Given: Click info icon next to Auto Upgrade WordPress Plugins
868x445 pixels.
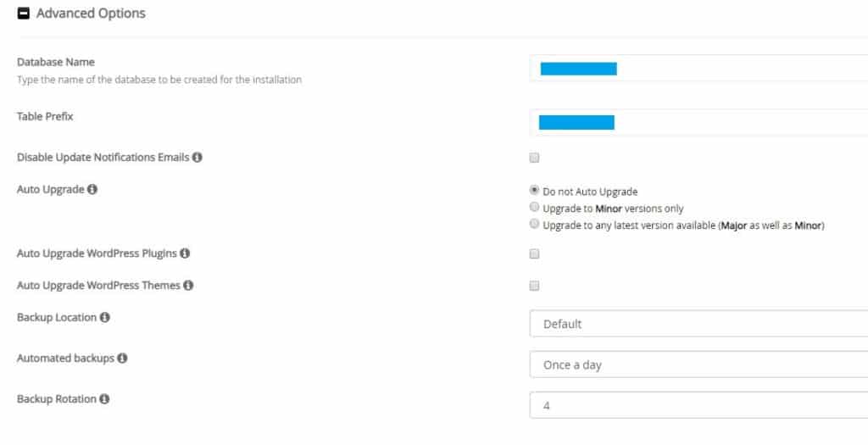Looking at the screenshot, I should click(185, 253).
